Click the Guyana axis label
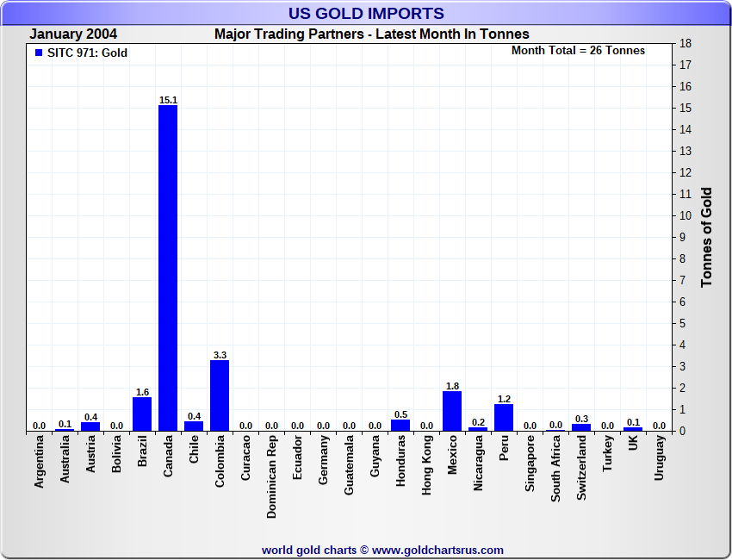Viewport: 732px width, 560px height. pos(375,456)
